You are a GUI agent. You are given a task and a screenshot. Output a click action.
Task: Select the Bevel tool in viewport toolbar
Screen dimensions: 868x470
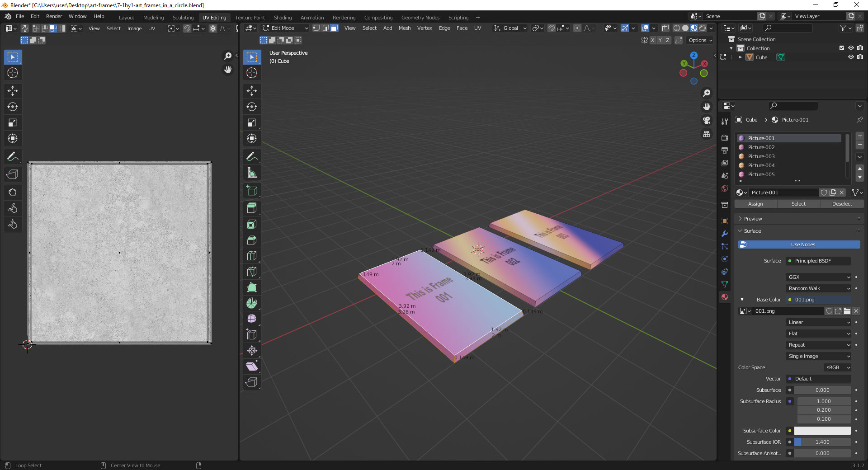(x=252, y=240)
